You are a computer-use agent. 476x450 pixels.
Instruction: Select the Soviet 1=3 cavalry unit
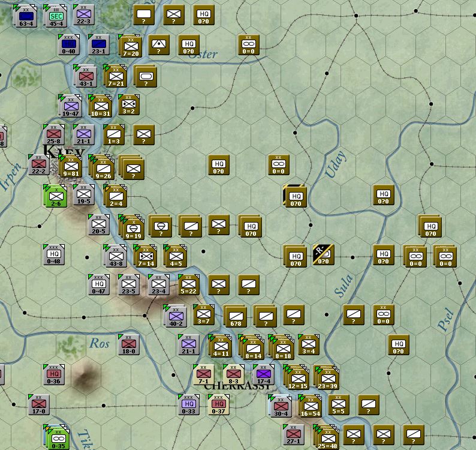113,134
